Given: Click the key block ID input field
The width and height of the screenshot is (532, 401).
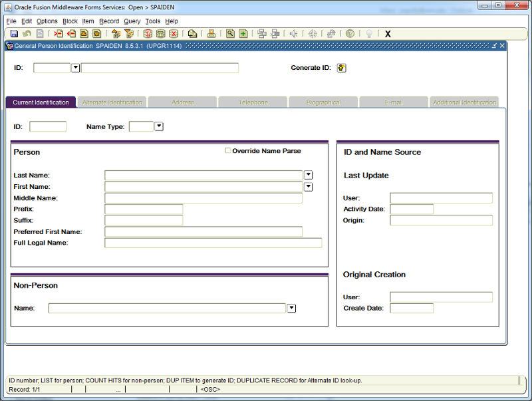Looking at the screenshot, I should click(52, 68).
